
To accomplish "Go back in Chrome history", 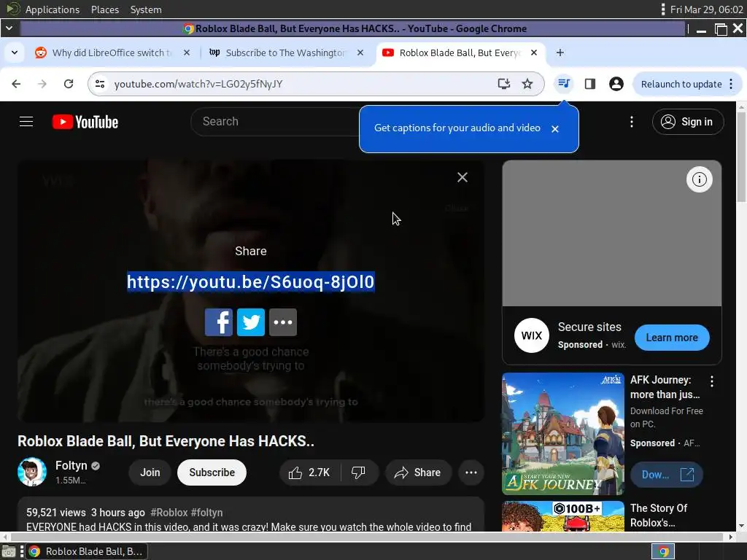I will 16,84.
